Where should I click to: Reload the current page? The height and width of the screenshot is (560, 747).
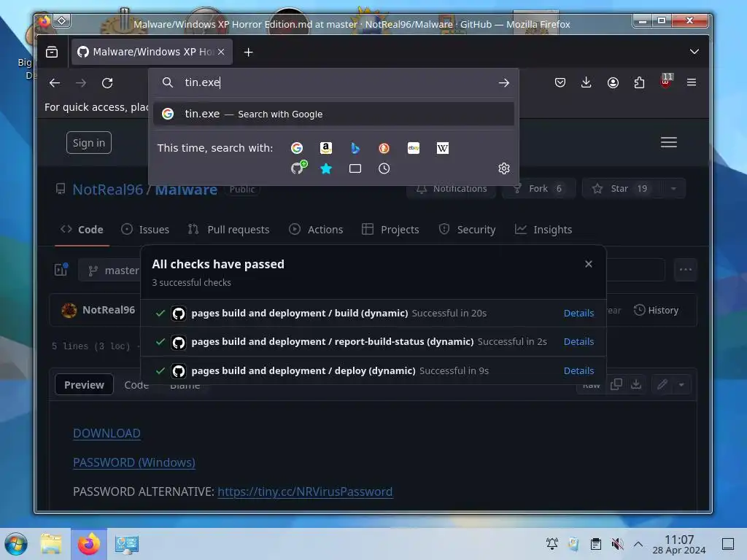[107, 83]
